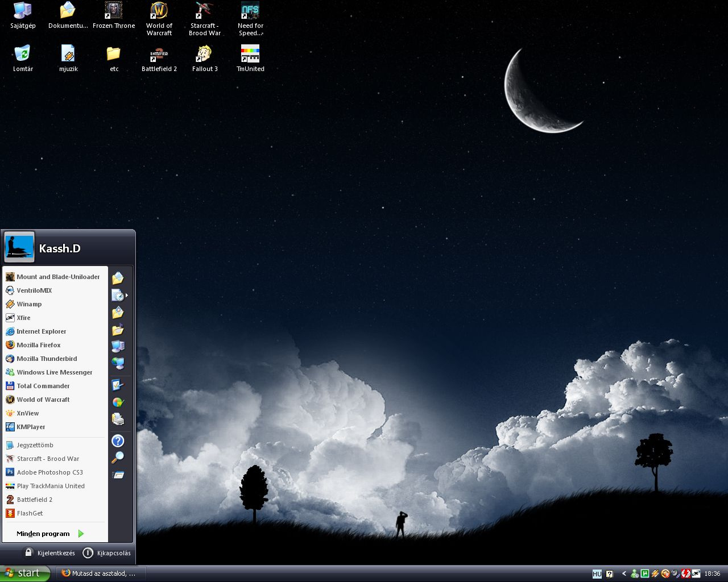Image resolution: width=728 pixels, height=582 pixels.
Task: Launch World of Warcraft from start menu
Action: [x=55, y=400]
